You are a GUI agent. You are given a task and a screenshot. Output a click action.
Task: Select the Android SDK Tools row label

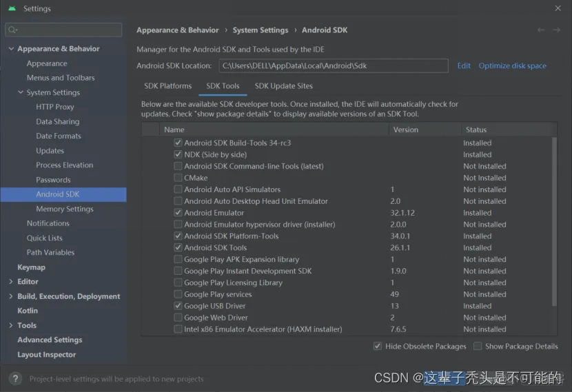215,247
